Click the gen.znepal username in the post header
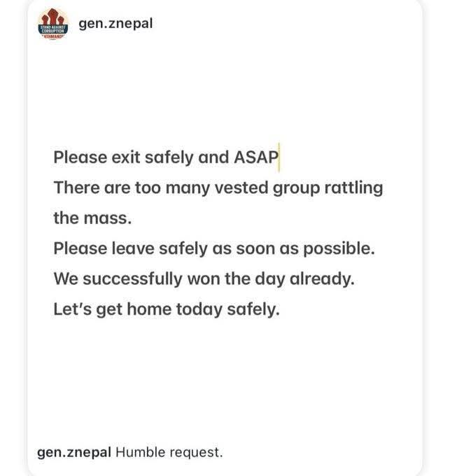450x476 pixels. tap(115, 23)
